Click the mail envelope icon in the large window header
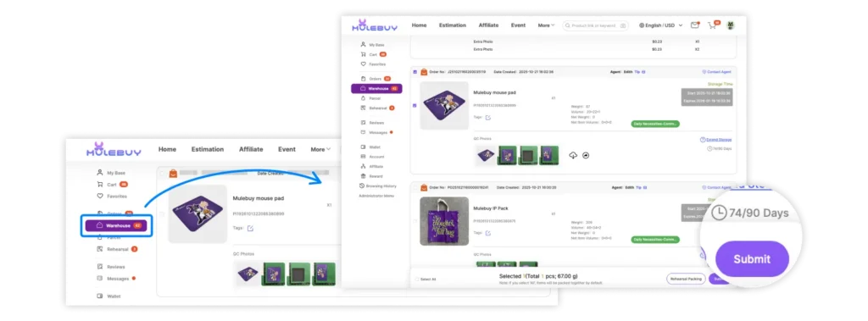The height and width of the screenshot is (321, 868). 695,25
